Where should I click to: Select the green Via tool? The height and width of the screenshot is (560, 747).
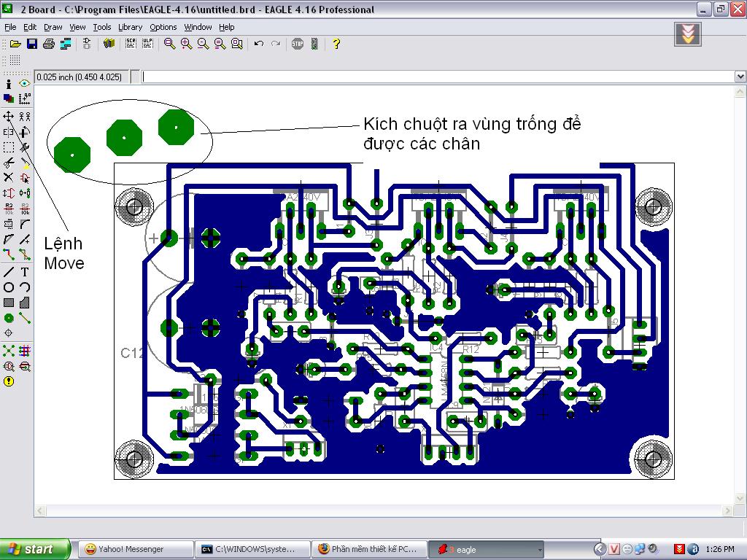point(9,318)
